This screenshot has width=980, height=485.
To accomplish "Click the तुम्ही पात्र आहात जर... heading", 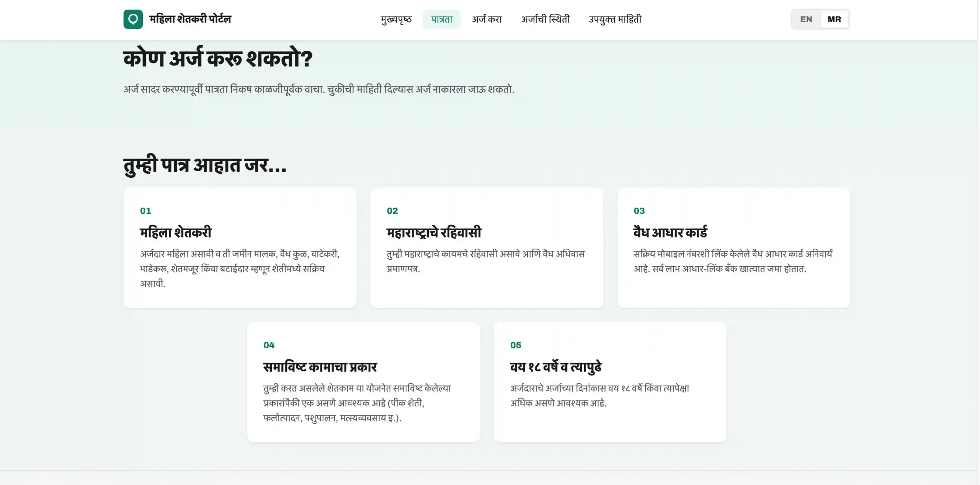I will (205, 165).
